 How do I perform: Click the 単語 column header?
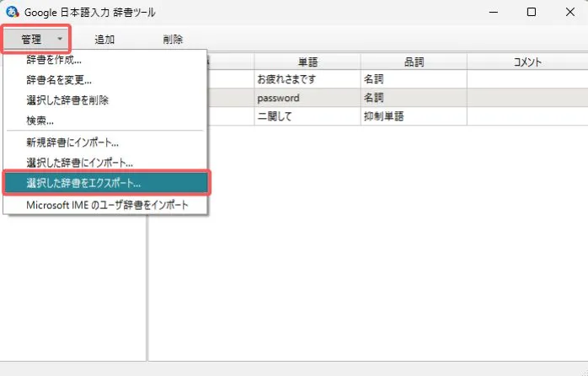coord(307,62)
